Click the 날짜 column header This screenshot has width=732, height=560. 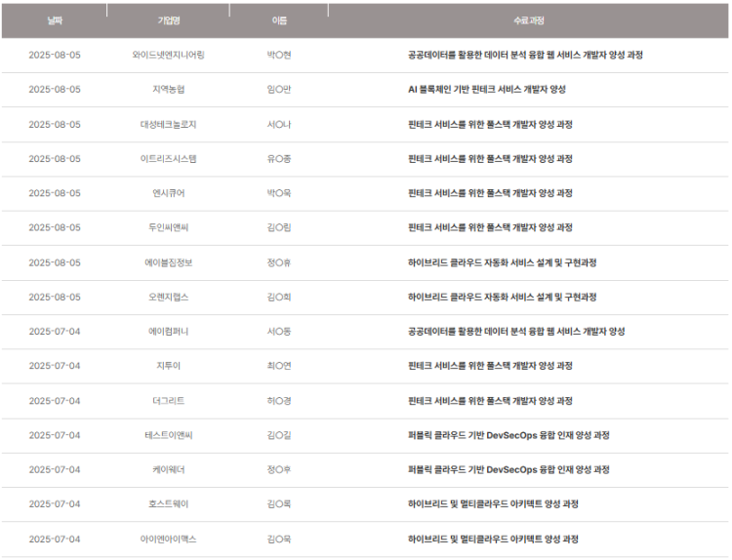click(x=55, y=20)
